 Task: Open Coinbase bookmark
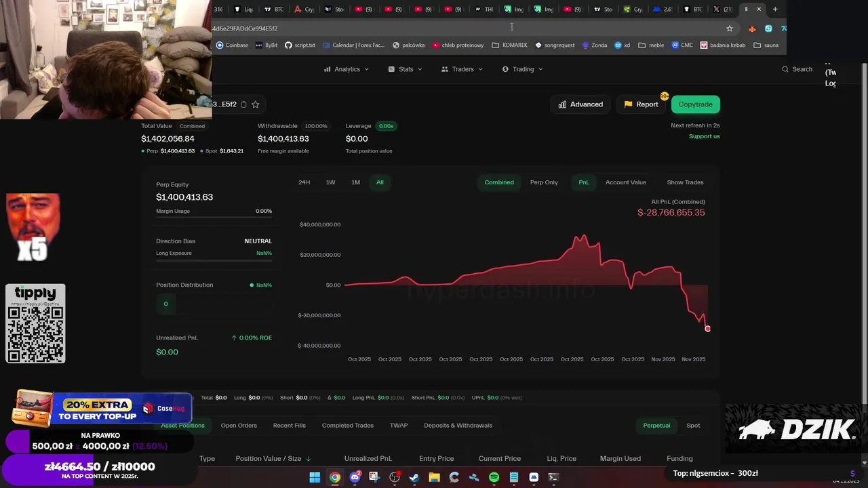click(x=232, y=45)
